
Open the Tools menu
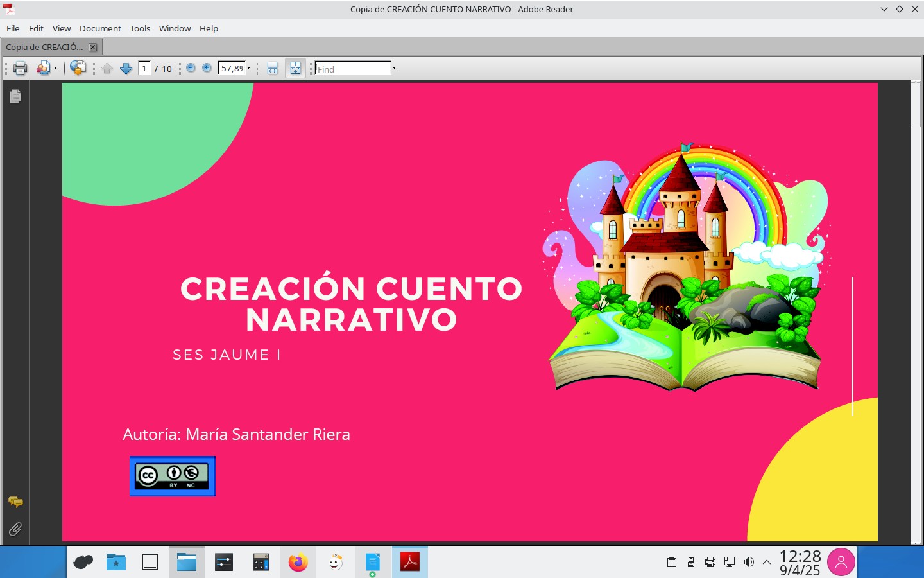coord(140,28)
